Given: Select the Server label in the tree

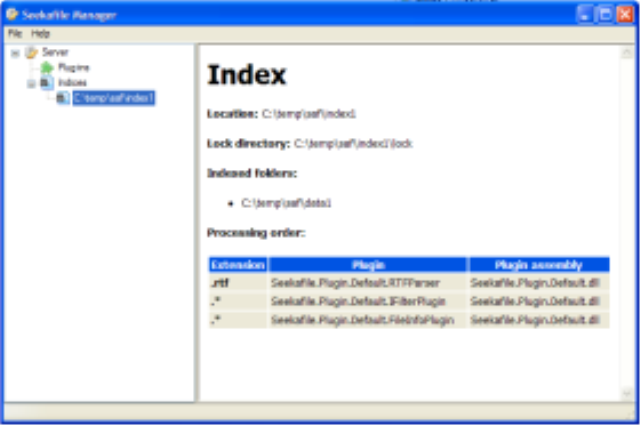Looking at the screenshot, I should click(x=55, y=52).
